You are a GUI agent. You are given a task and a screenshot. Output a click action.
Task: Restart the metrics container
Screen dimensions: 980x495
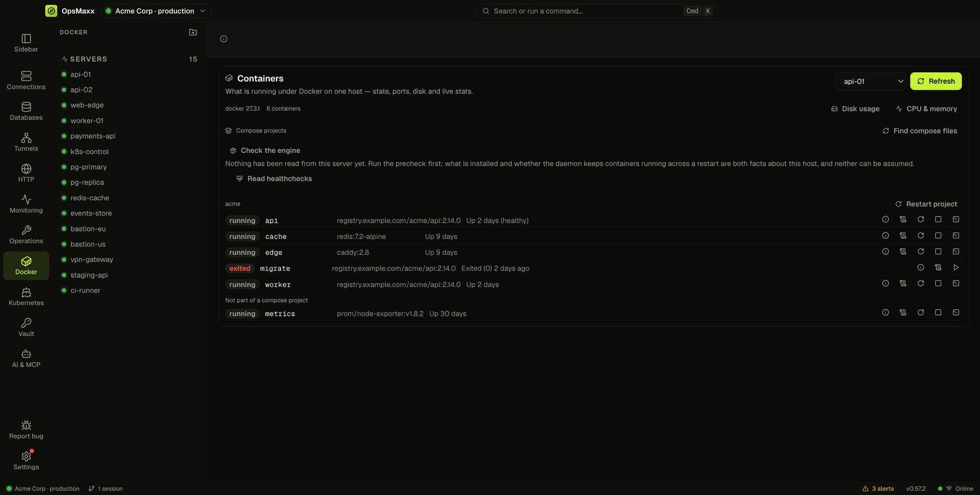pos(921,313)
